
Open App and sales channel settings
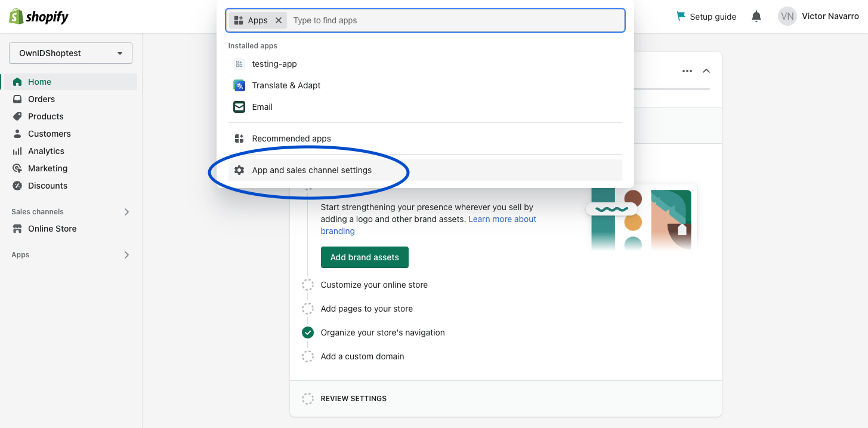pyautogui.click(x=311, y=170)
